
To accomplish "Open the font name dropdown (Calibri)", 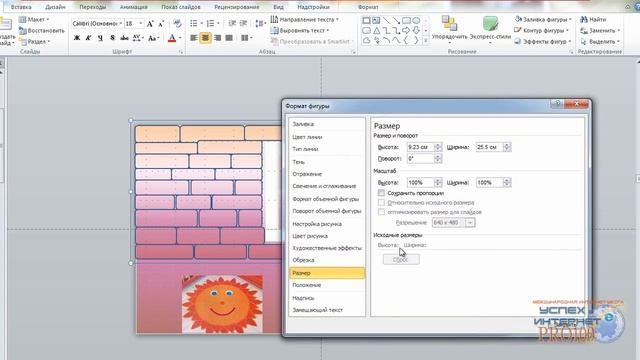I will coord(120,24).
